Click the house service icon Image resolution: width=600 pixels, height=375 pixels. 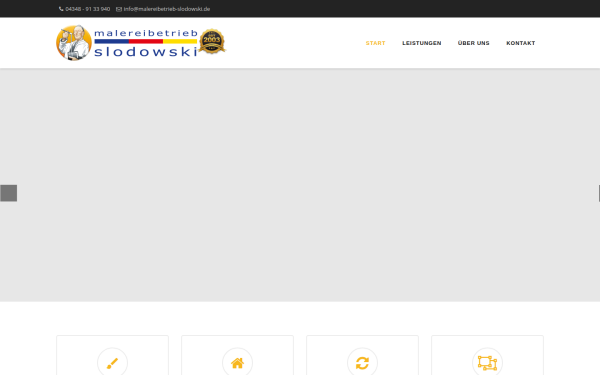237,363
